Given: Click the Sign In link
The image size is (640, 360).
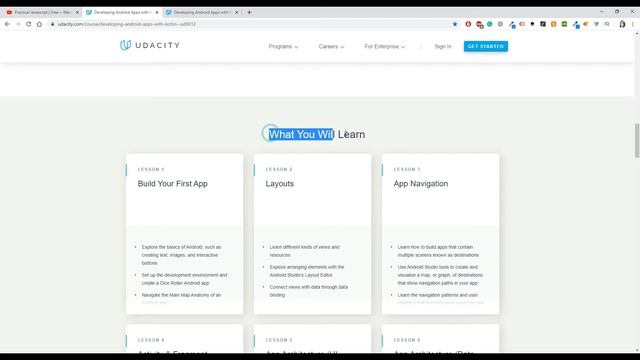Looking at the screenshot, I should (443, 47).
